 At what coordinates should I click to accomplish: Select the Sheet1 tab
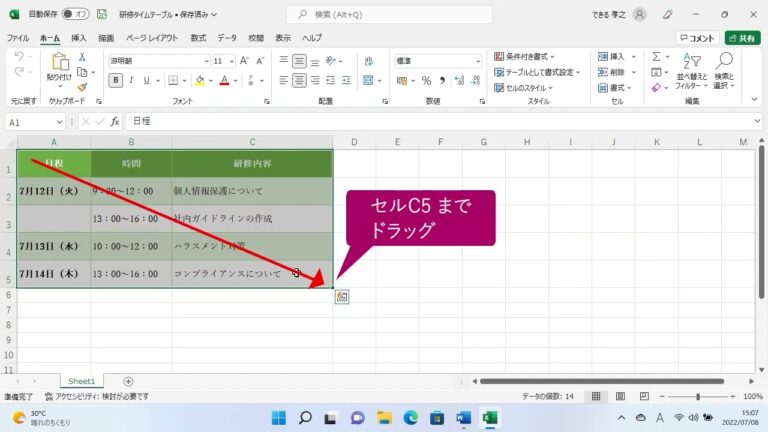tap(81, 381)
